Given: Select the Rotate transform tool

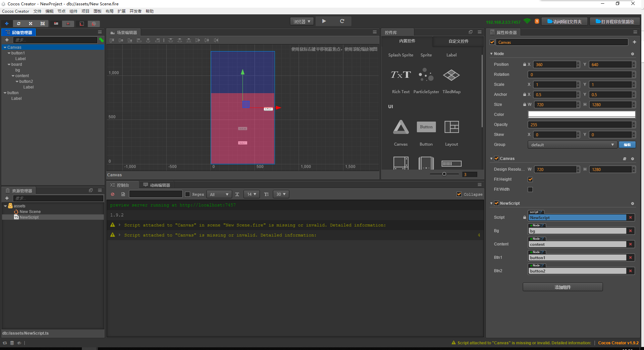Looking at the screenshot, I should pos(19,24).
